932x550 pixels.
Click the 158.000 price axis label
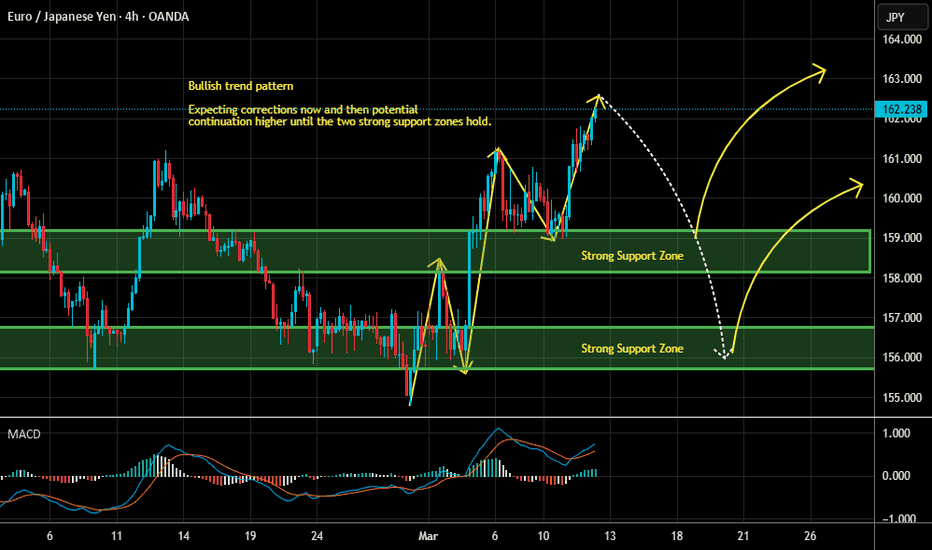(x=902, y=278)
